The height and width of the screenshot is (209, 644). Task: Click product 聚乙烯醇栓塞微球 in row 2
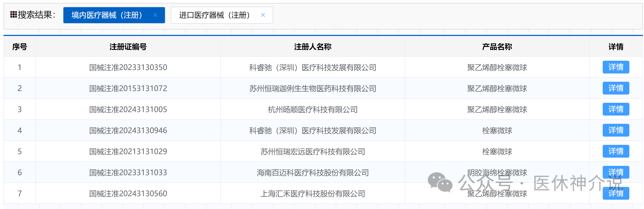tap(497, 88)
